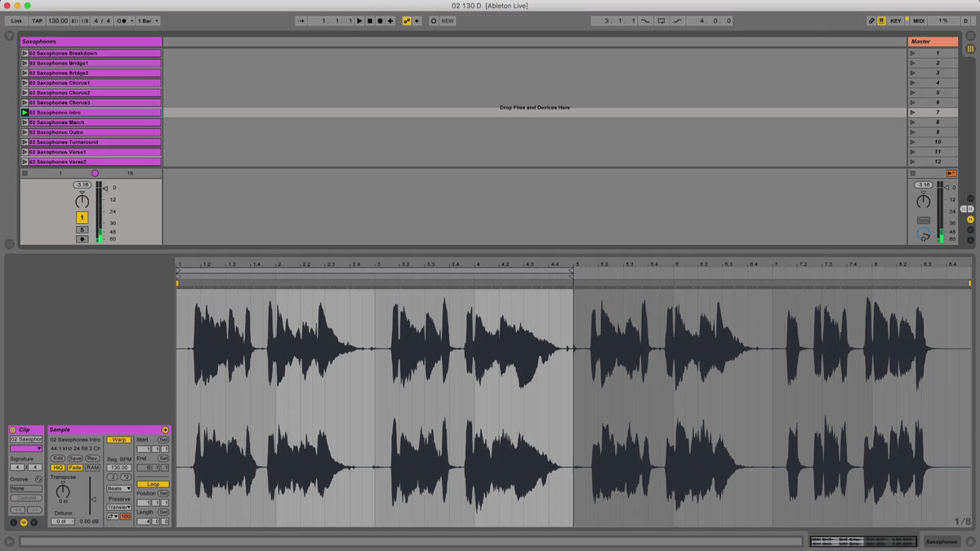Open the quantization menu showing 1 Bar
Viewport: 980px width, 551px height.
tap(148, 20)
